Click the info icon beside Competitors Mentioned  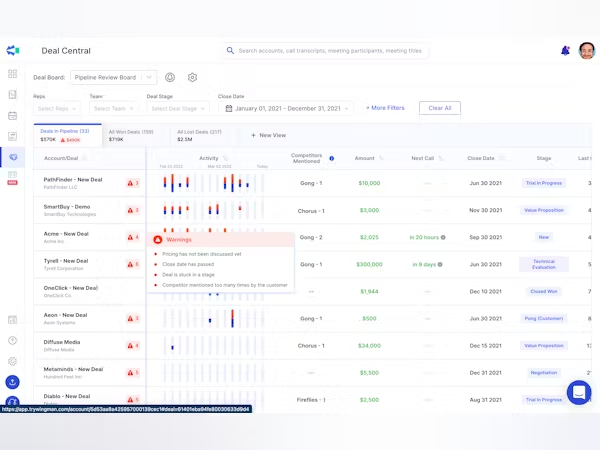click(331, 158)
